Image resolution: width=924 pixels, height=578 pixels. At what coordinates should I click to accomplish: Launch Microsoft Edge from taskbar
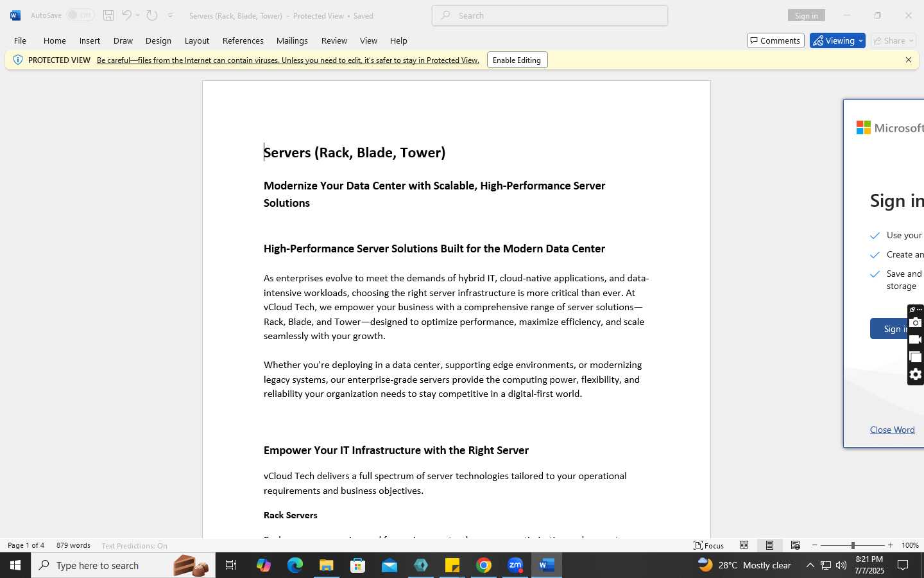[x=295, y=565]
